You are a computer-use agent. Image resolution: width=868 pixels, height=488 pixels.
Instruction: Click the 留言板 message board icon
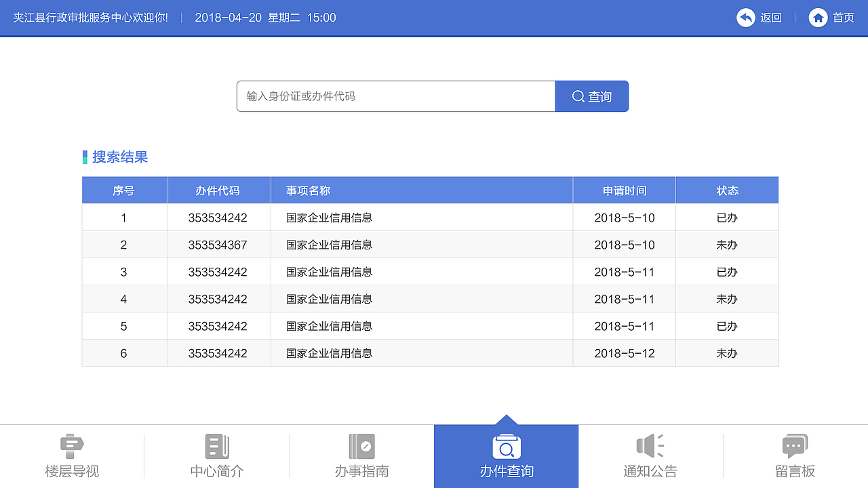794,446
